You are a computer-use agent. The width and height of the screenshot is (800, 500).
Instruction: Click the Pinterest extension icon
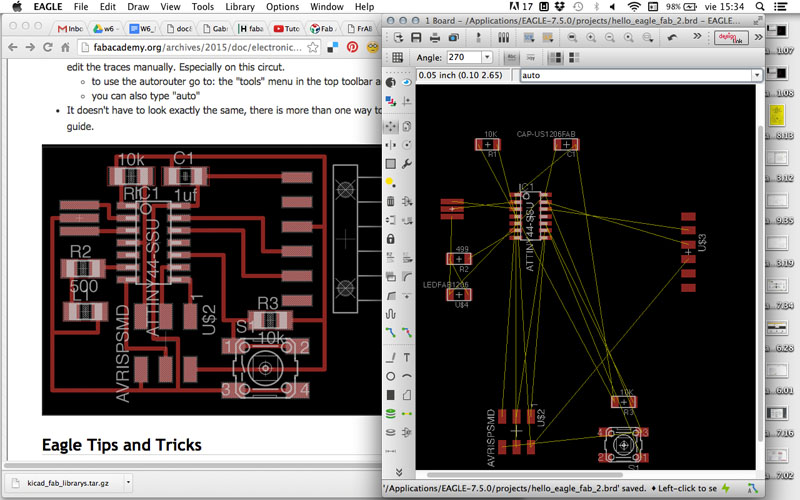coord(353,47)
